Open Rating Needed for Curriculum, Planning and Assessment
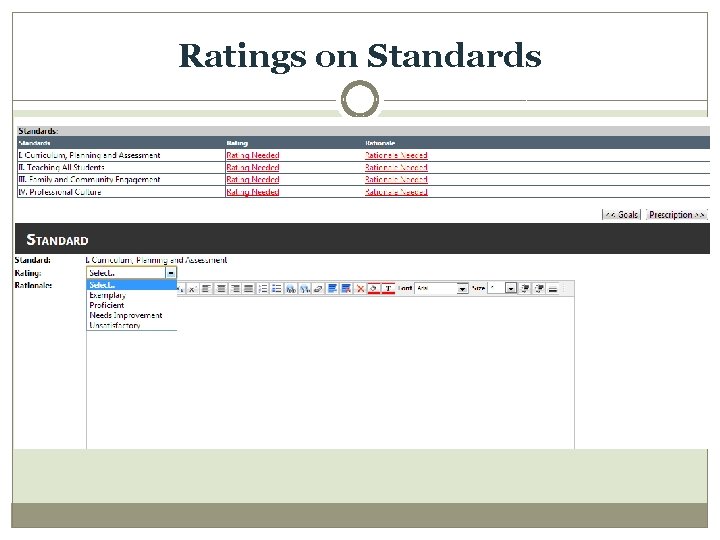 (x=253, y=156)
